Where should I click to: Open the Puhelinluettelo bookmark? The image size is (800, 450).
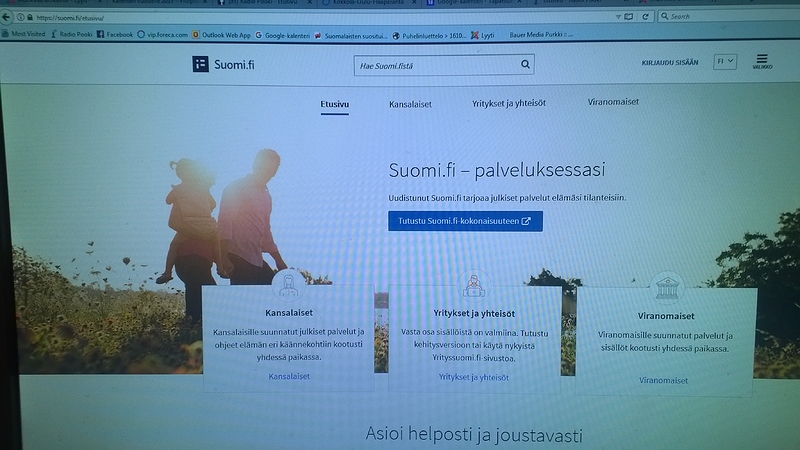click(429, 36)
